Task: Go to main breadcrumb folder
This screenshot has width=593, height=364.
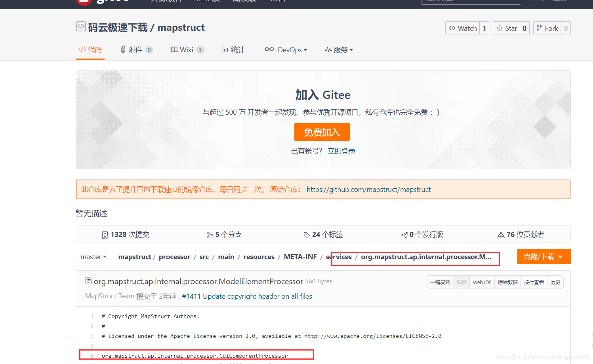Action: point(226,257)
